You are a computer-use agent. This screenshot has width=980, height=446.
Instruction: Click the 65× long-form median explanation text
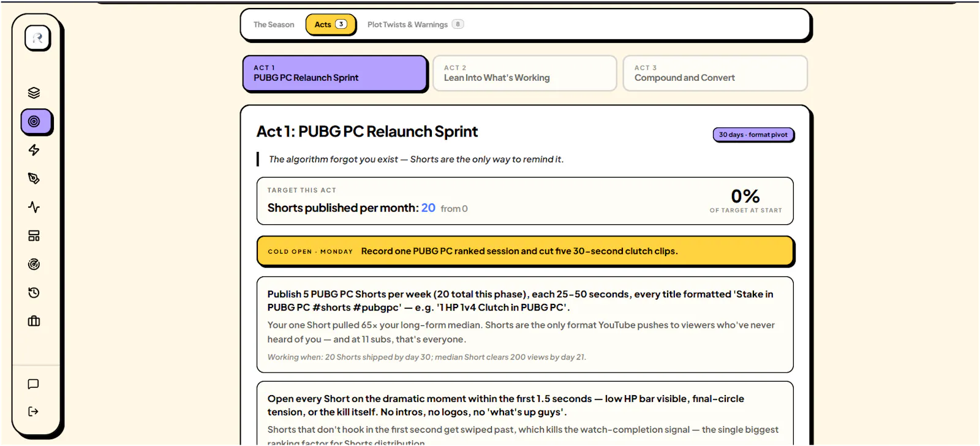pyautogui.click(x=521, y=332)
